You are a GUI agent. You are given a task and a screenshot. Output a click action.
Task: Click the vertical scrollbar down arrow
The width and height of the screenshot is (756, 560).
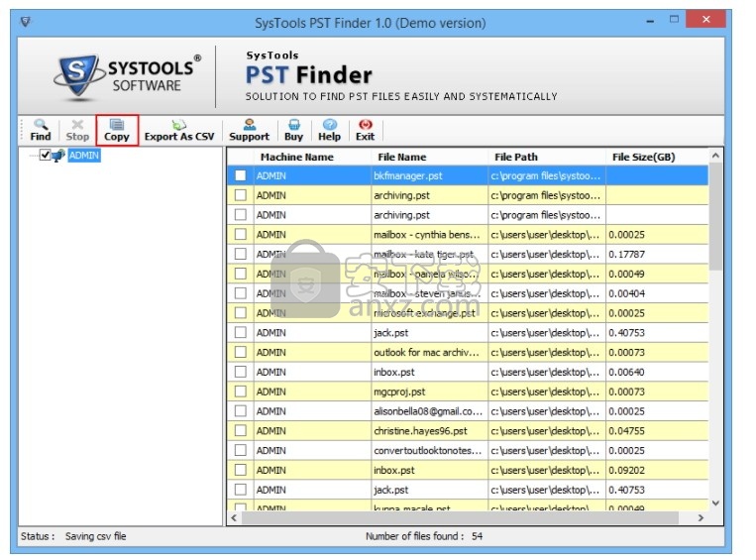tap(715, 504)
